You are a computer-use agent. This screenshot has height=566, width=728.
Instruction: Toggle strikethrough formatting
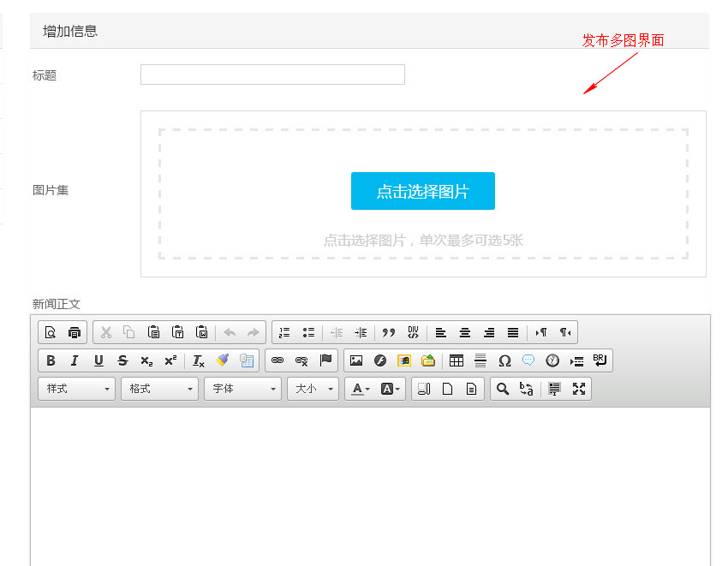pos(122,360)
